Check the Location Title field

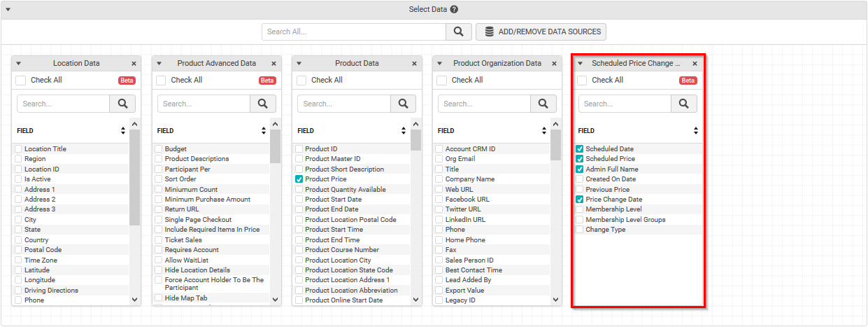(x=18, y=149)
